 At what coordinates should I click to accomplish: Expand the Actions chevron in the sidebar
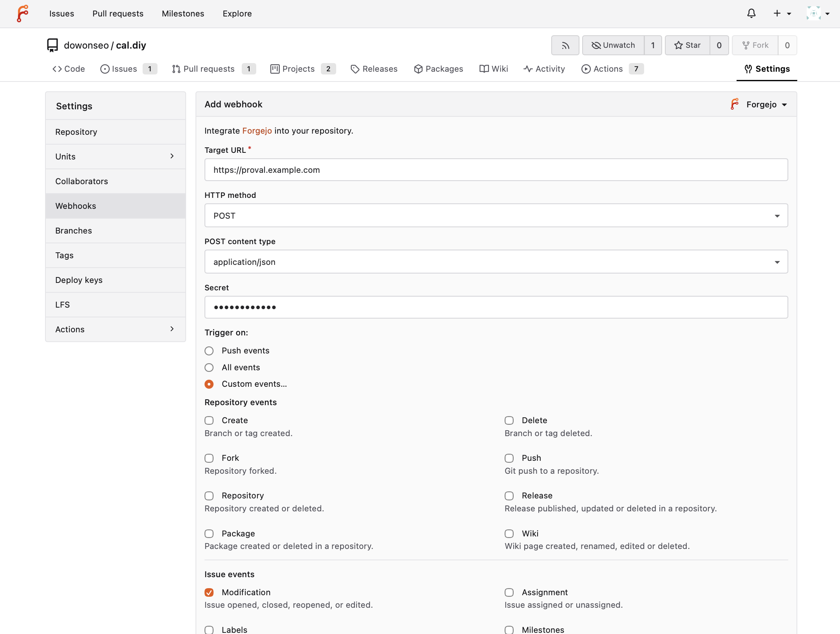click(x=172, y=329)
